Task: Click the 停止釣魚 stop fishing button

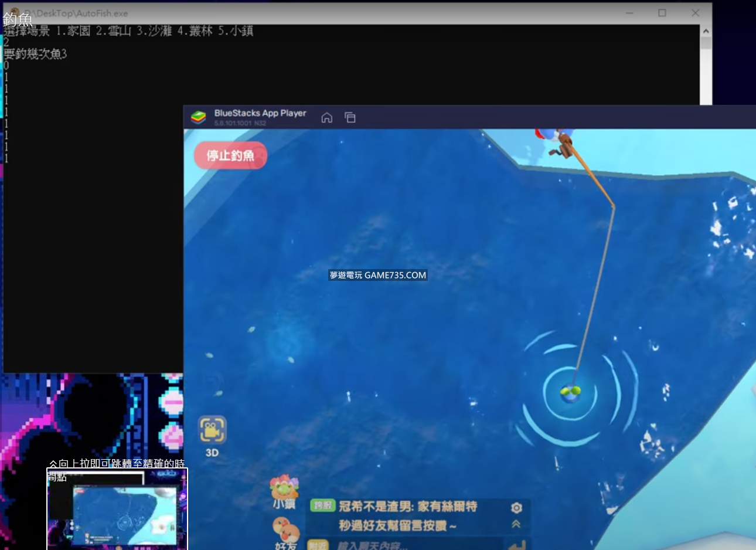Action: point(230,155)
